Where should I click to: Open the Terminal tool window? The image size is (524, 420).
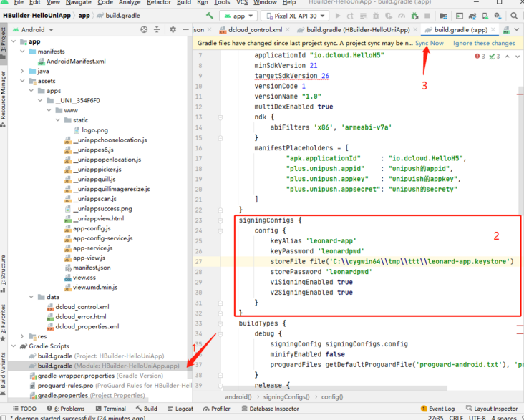111,409
